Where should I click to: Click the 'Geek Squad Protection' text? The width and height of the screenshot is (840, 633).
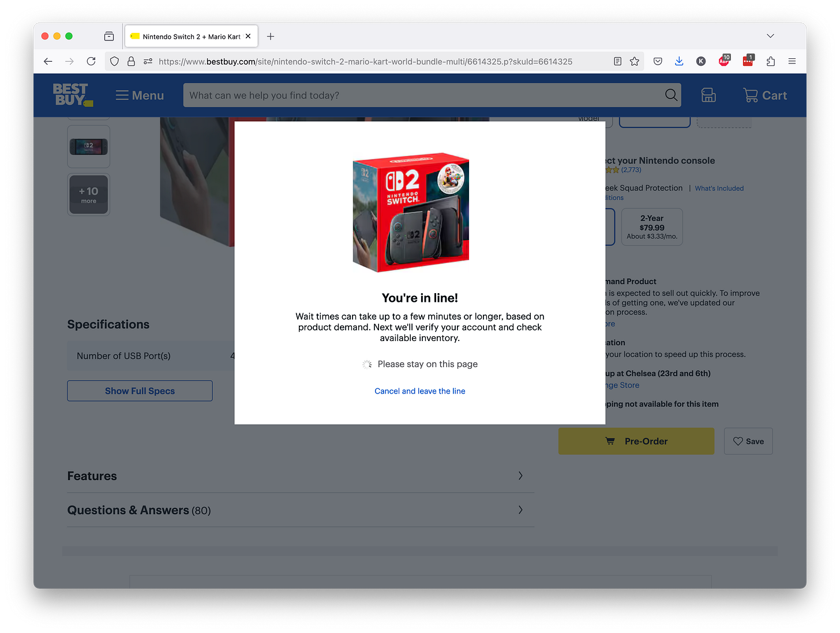click(x=643, y=188)
